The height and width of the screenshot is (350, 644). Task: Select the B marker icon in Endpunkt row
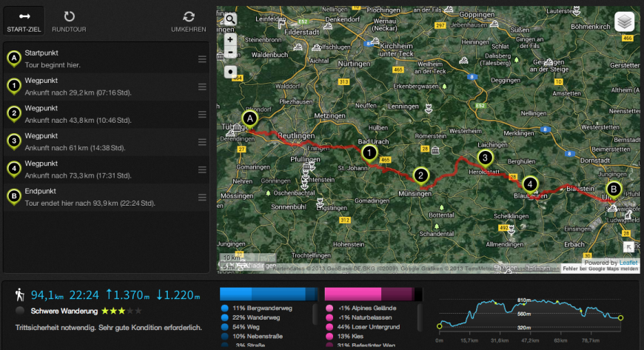[14, 197]
